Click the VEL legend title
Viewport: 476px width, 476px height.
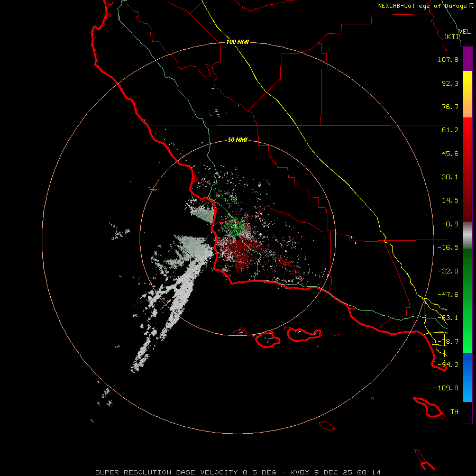pyautogui.click(x=464, y=32)
